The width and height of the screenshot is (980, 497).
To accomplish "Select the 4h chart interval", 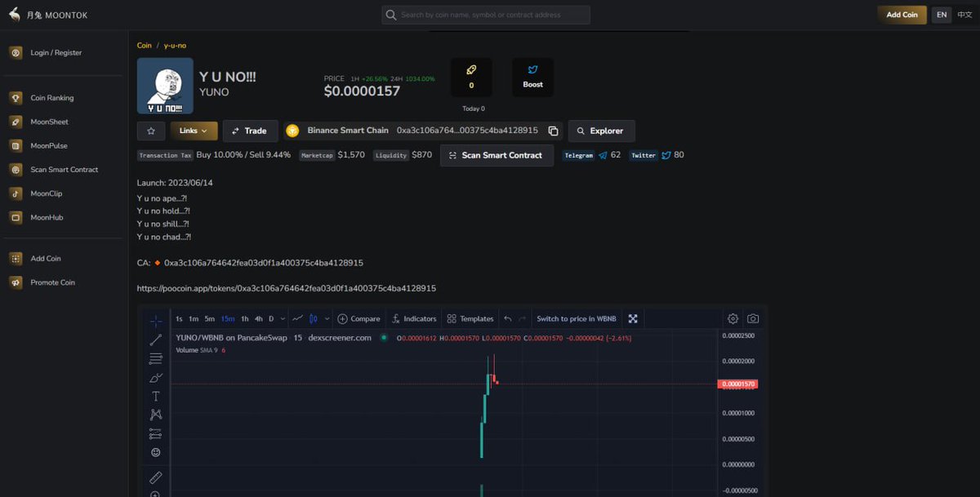I will pos(258,319).
